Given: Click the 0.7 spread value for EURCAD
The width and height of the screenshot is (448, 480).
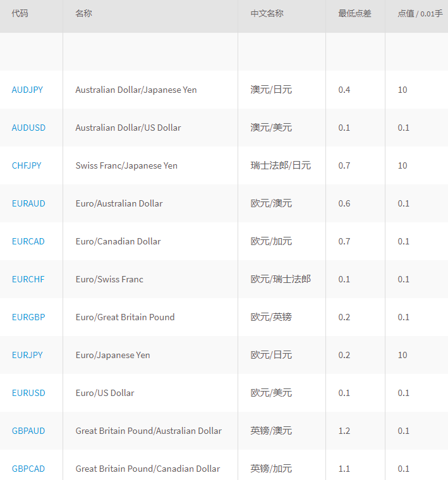Looking at the screenshot, I should point(344,241).
